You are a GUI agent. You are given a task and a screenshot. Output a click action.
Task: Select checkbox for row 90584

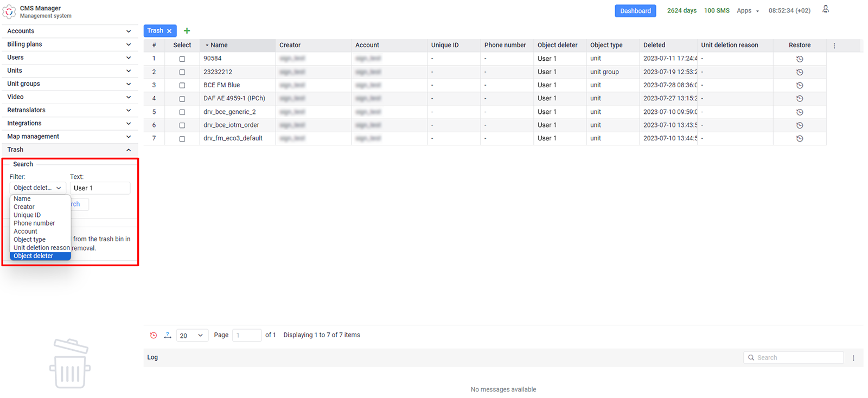coord(182,59)
